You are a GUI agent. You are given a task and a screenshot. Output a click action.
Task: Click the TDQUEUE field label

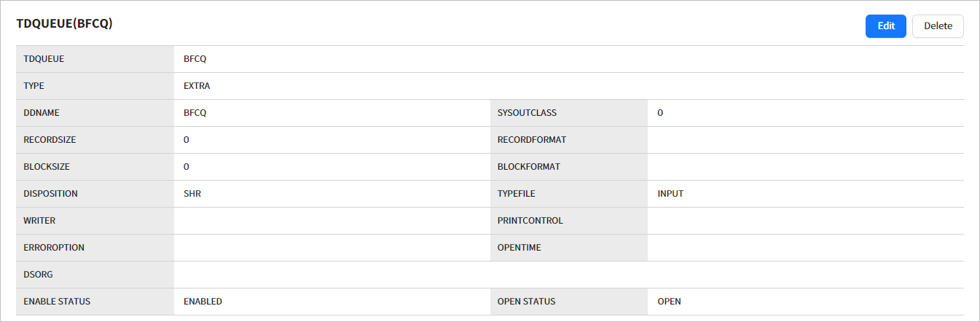[44, 59]
